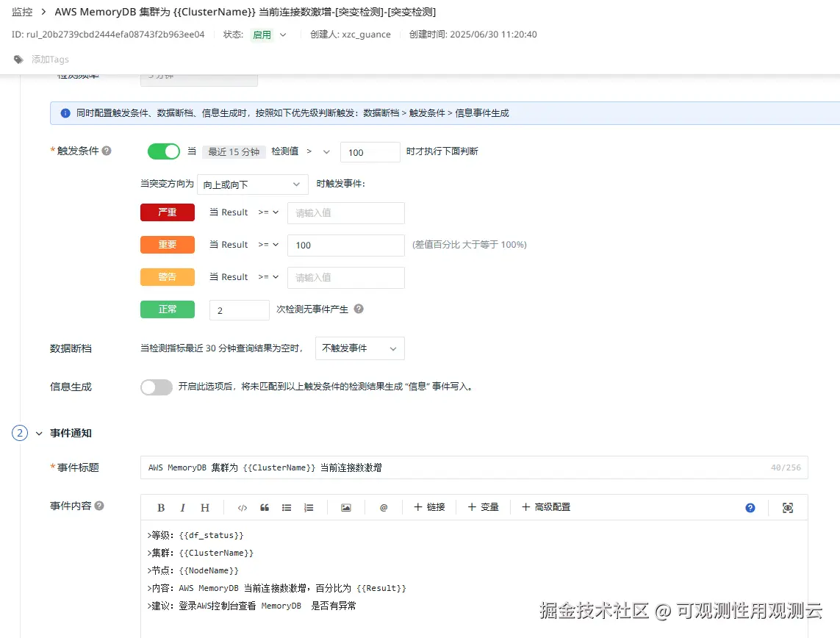
Task: Click the bold formatting icon
Action: 161,508
